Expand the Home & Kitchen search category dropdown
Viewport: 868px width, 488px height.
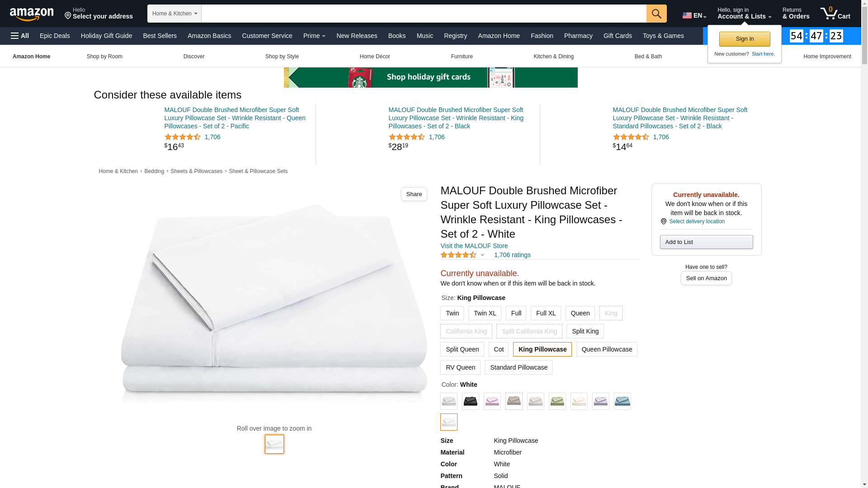pyautogui.click(x=174, y=14)
